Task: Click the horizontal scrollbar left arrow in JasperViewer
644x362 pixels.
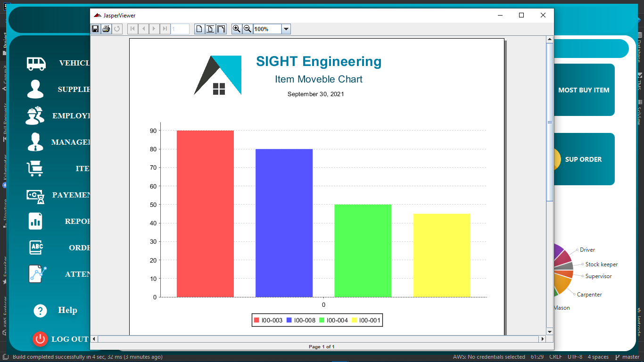Action: point(94,339)
